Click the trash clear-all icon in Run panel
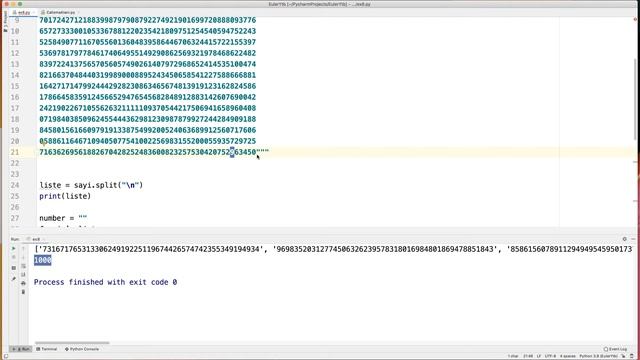This screenshot has height=360, width=640. coord(23,292)
